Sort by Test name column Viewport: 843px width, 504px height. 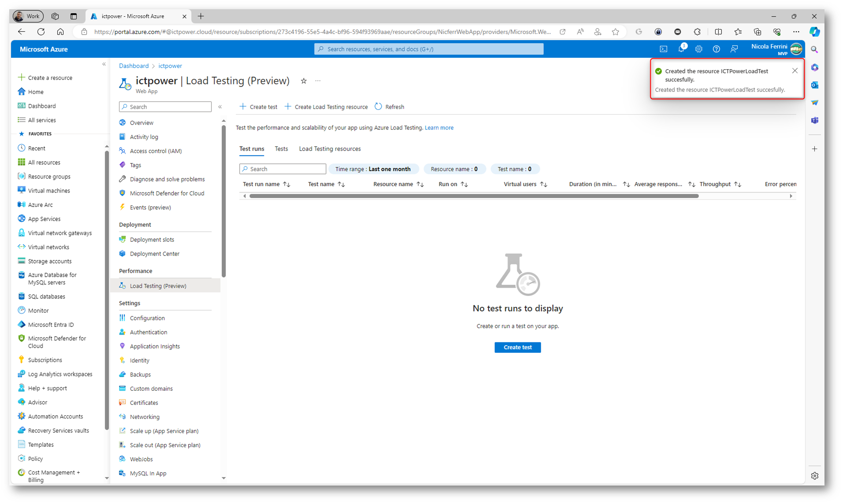[x=326, y=184]
